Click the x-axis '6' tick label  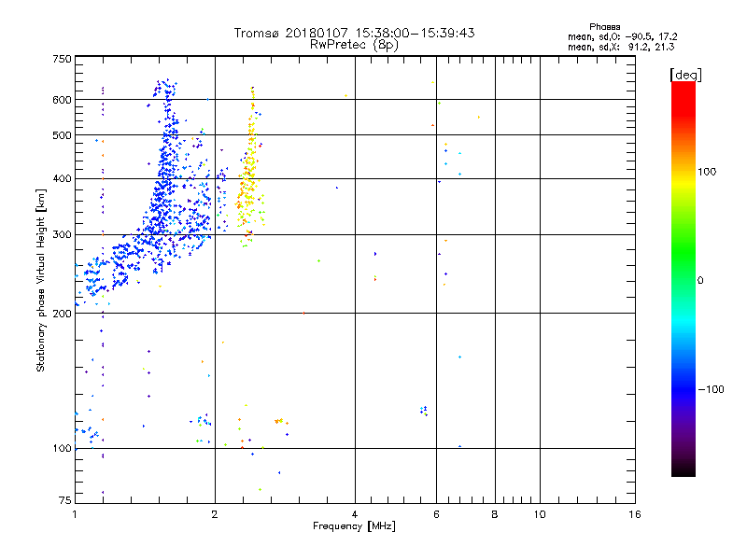click(436, 514)
